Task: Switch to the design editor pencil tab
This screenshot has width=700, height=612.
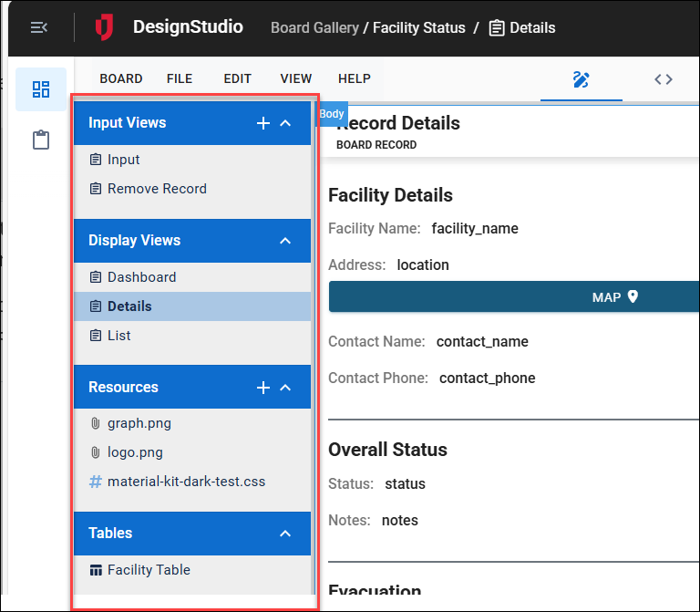Action: (x=581, y=79)
